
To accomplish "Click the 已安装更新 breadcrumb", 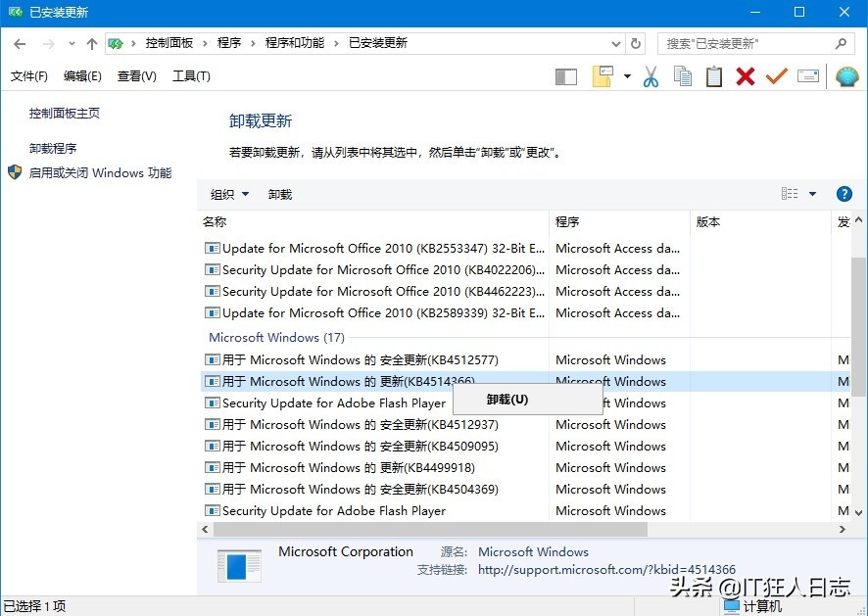I will [x=378, y=43].
